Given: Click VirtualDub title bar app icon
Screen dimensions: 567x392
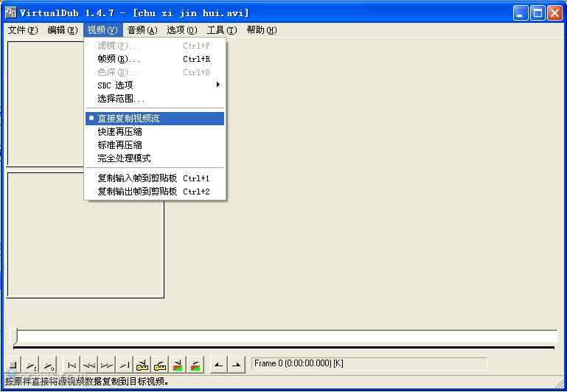Looking at the screenshot, I should click(11, 13).
